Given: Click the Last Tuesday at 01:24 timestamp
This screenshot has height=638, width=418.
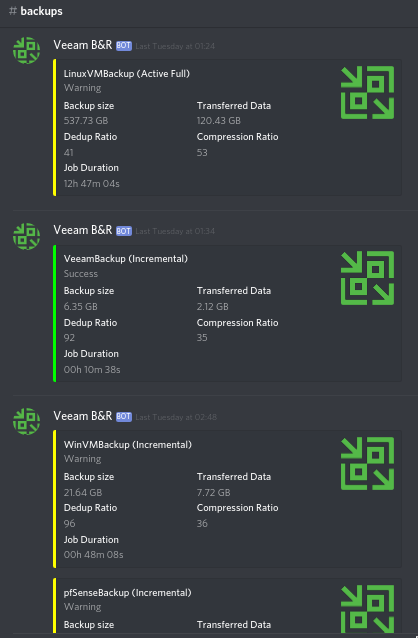Looking at the screenshot, I should point(175,46).
